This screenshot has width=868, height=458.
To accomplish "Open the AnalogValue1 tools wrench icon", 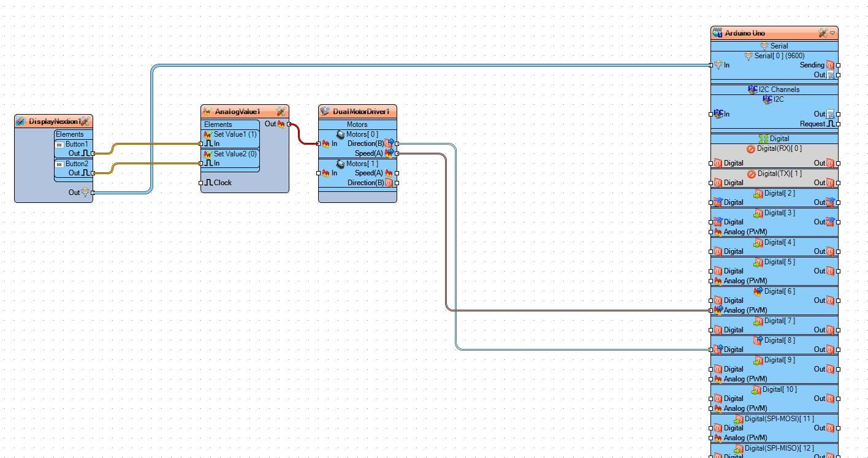I will click(281, 112).
